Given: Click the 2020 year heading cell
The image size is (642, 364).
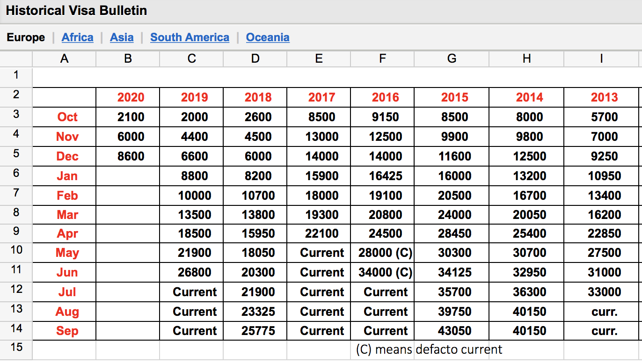Looking at the screenshot, I should coord(128,97).
